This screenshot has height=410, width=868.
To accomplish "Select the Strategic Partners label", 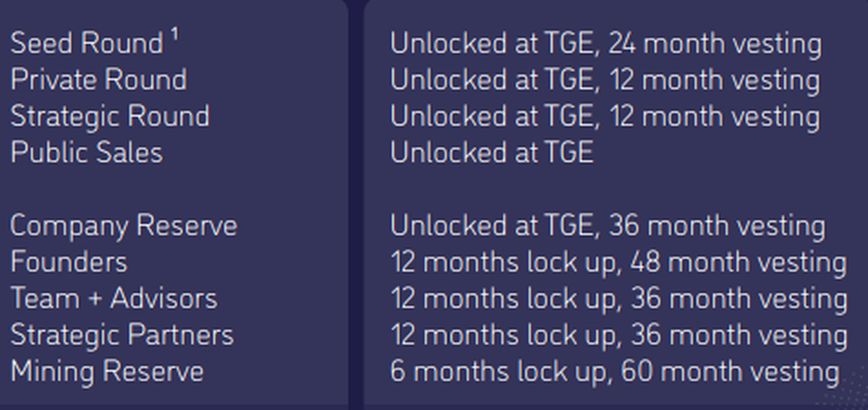I will pyautogui.click(x=122, y=336).
